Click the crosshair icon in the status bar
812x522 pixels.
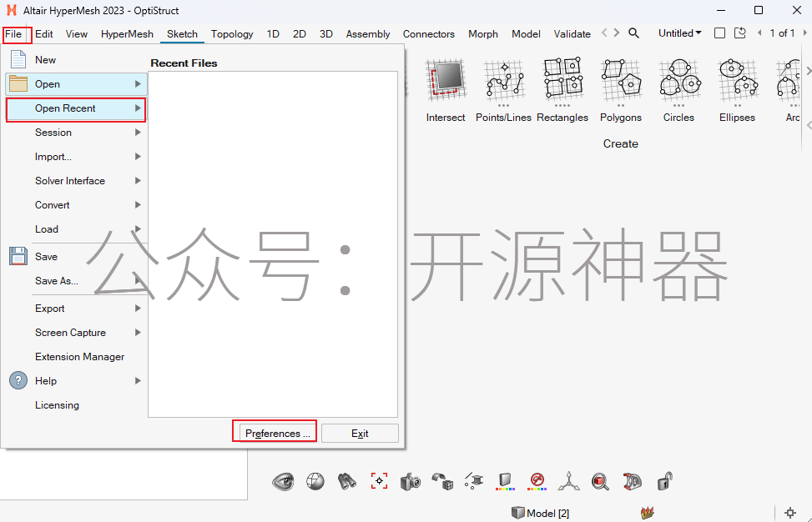coord(790,513)
